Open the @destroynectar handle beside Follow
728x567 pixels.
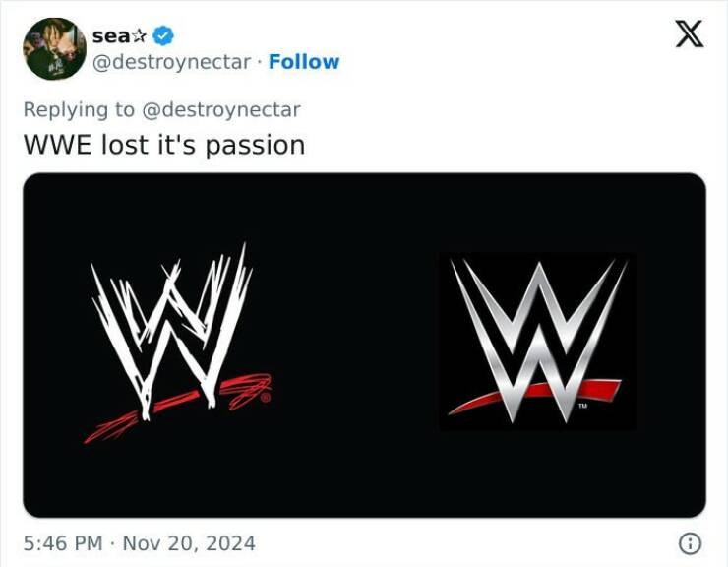[171, 61]
